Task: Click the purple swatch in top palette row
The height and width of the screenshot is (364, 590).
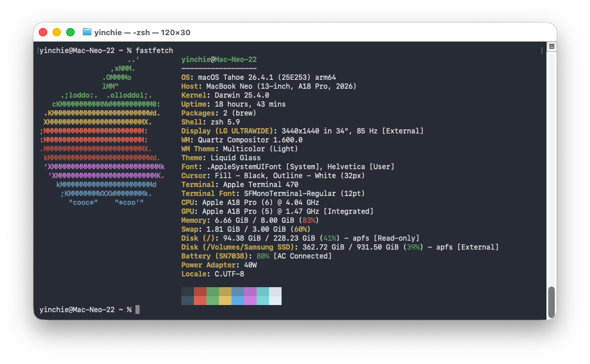Action: coord(250,291)
